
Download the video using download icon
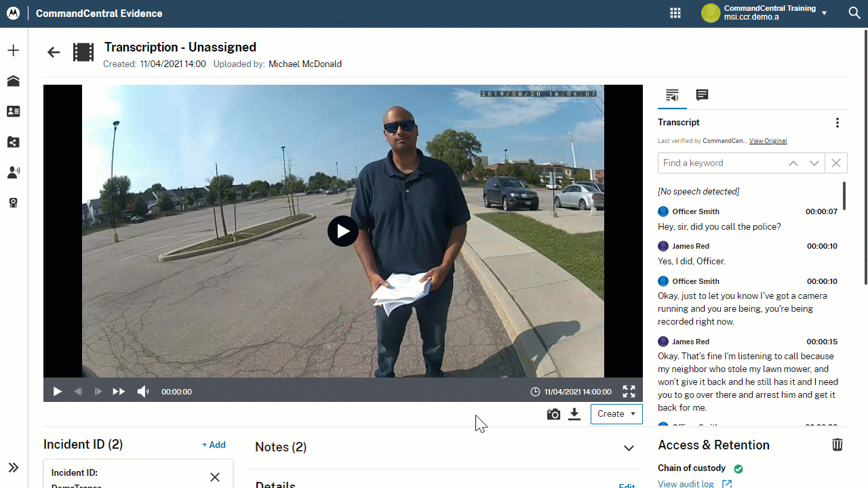(x=574, y=414)
